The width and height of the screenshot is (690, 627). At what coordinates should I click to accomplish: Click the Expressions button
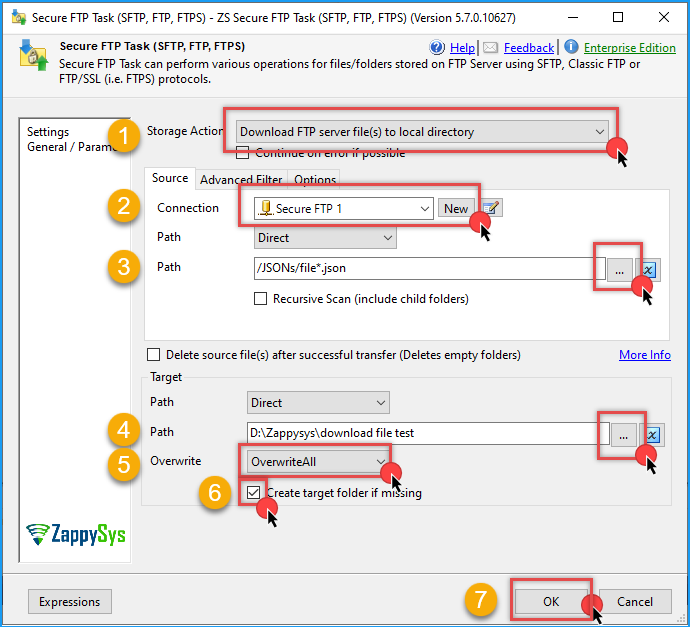point(70,601)
